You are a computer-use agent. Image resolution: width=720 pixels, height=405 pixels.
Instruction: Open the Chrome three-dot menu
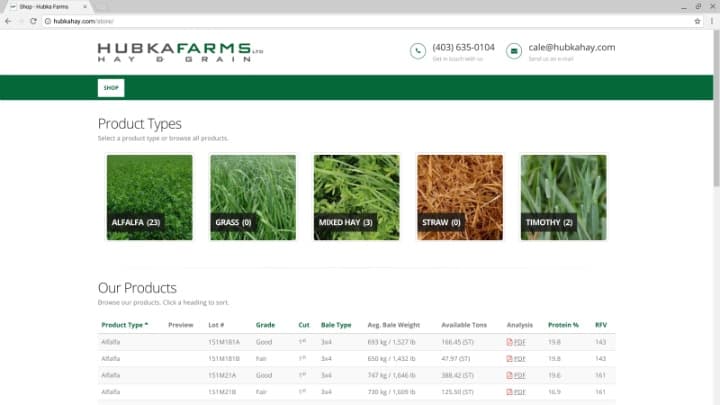point(710,20)
